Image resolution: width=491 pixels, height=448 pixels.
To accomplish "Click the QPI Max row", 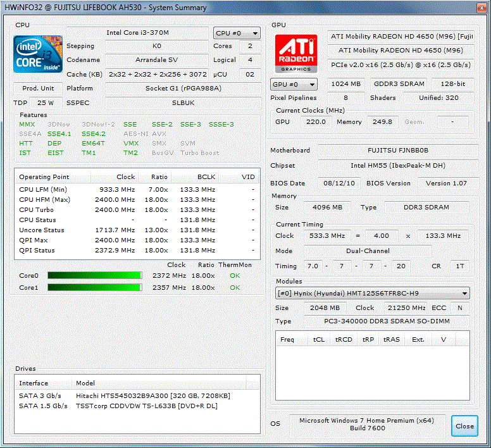I will tap(137, 240).
